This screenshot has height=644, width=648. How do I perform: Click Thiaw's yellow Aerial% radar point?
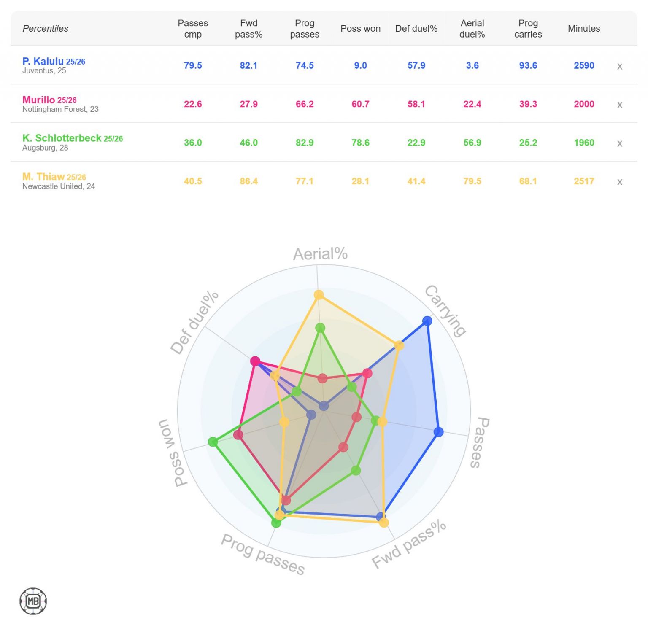[319, 295]
